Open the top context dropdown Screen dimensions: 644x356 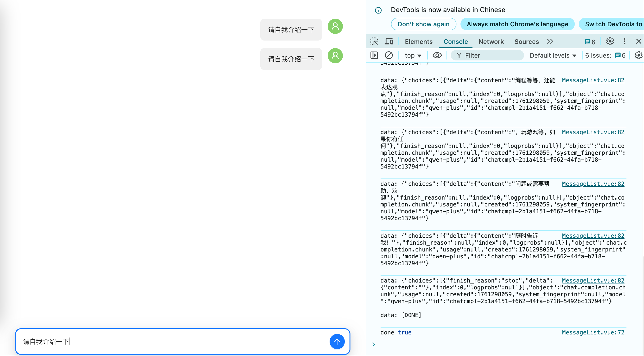(x=413, y=55)
